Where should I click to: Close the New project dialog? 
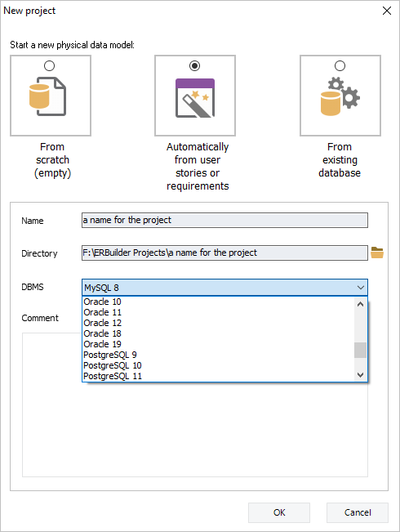click(x=387, y=11)
